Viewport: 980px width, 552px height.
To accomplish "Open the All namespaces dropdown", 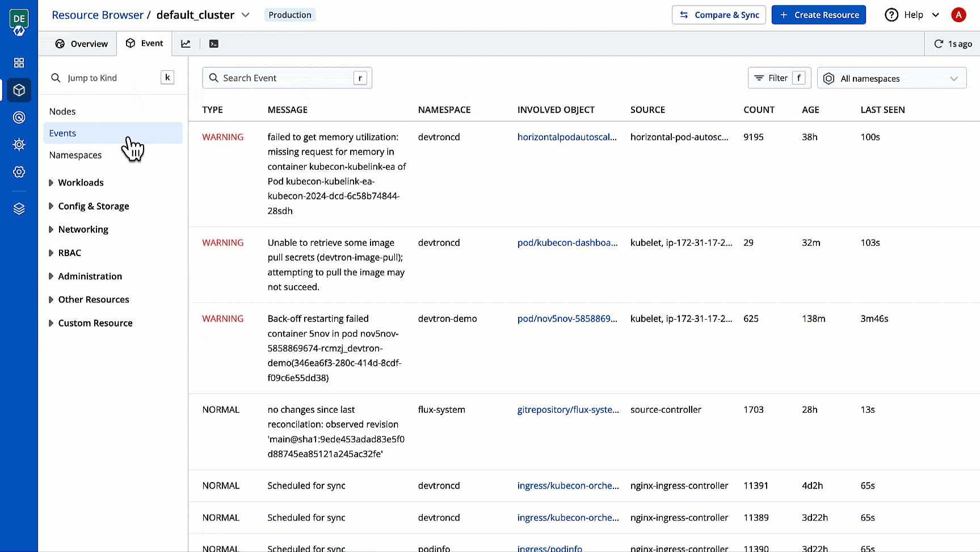I will [891, 78].
